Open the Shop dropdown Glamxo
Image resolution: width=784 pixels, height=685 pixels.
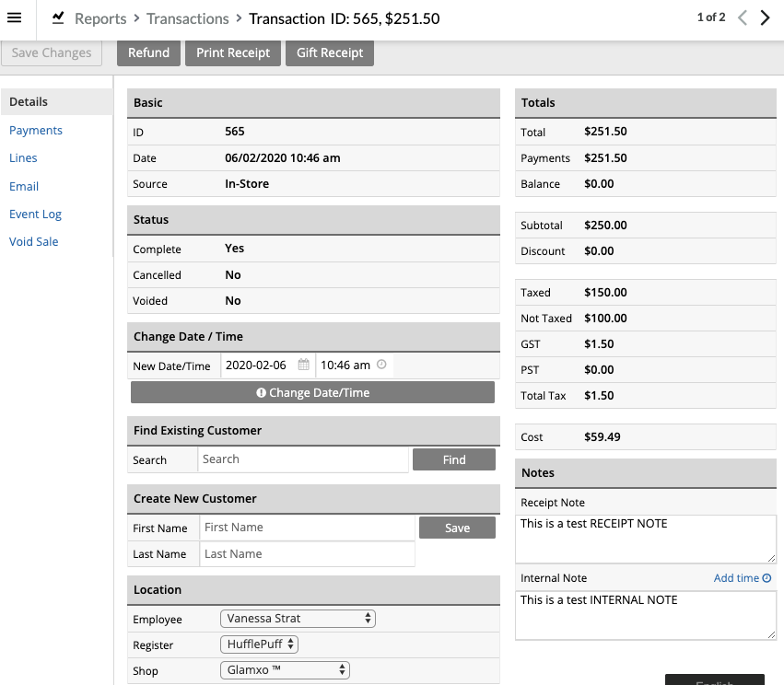click(x=285, y=670)
